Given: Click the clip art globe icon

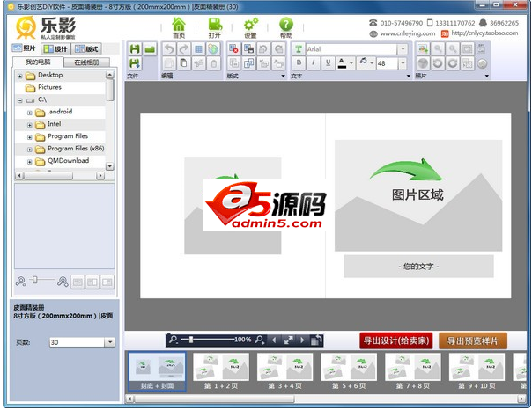Looking at the screenshot, I should tap(213, 49).
